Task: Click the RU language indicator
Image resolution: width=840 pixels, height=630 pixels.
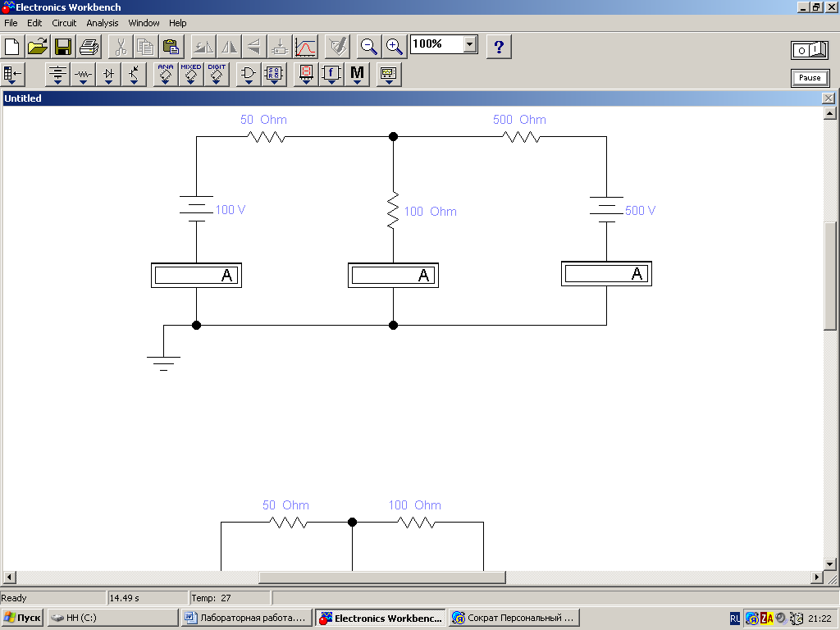Action: point(734,619)
